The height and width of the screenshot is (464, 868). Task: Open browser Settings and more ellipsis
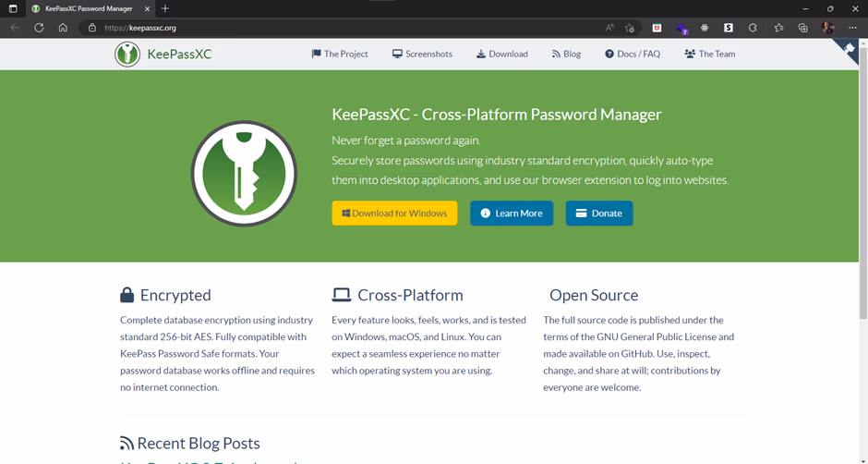(852, 28)
